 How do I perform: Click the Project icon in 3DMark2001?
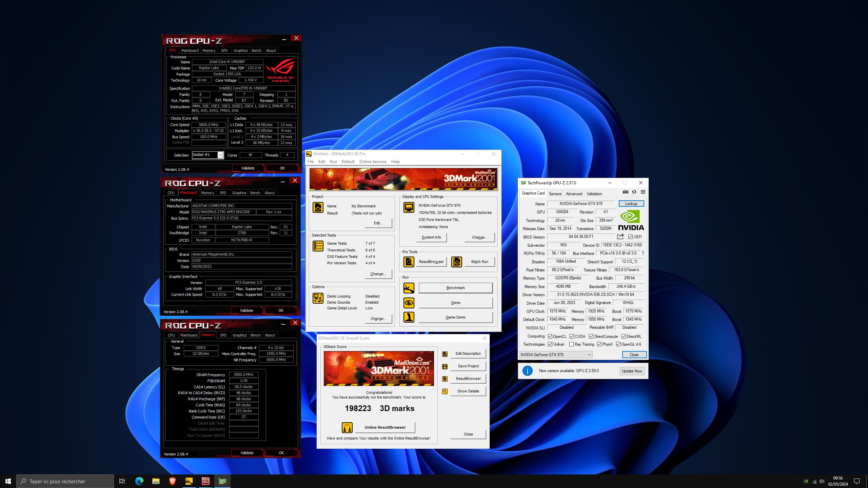[x=318, y=207]
